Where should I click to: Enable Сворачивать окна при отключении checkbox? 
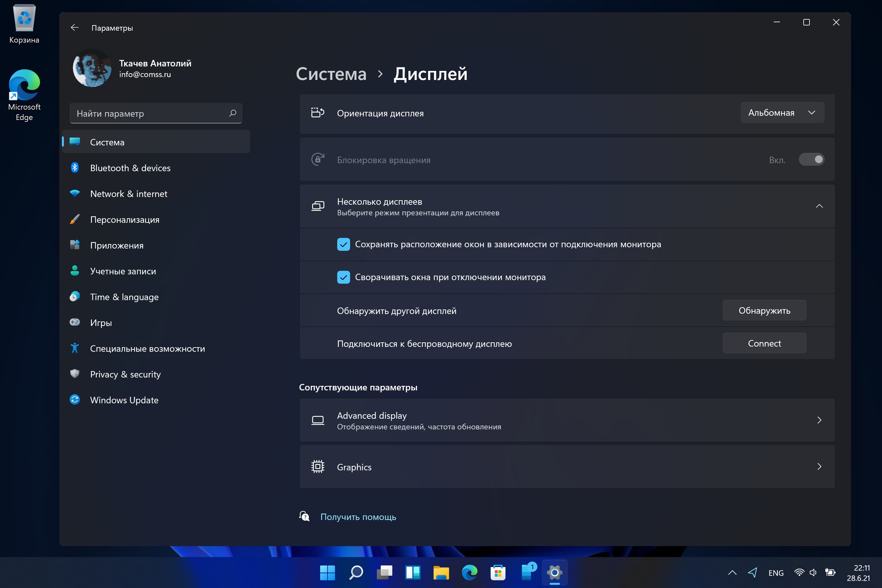[x=343, y=277]
